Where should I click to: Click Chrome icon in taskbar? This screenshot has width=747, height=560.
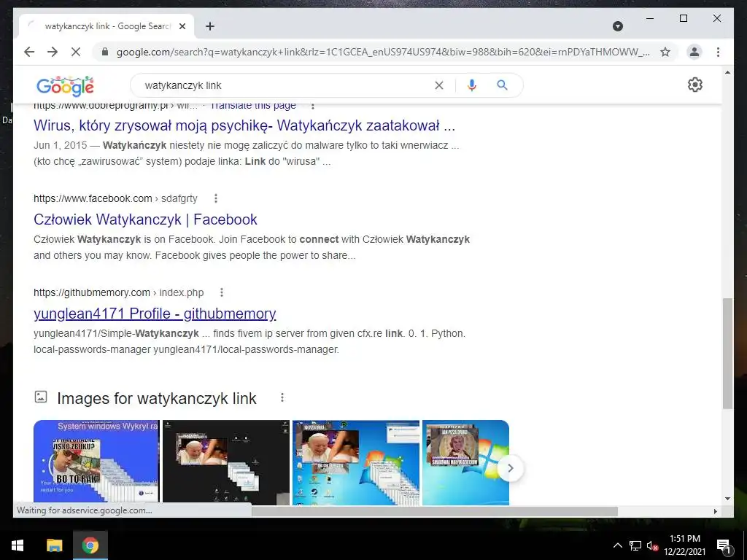click(x=90, y=545)
